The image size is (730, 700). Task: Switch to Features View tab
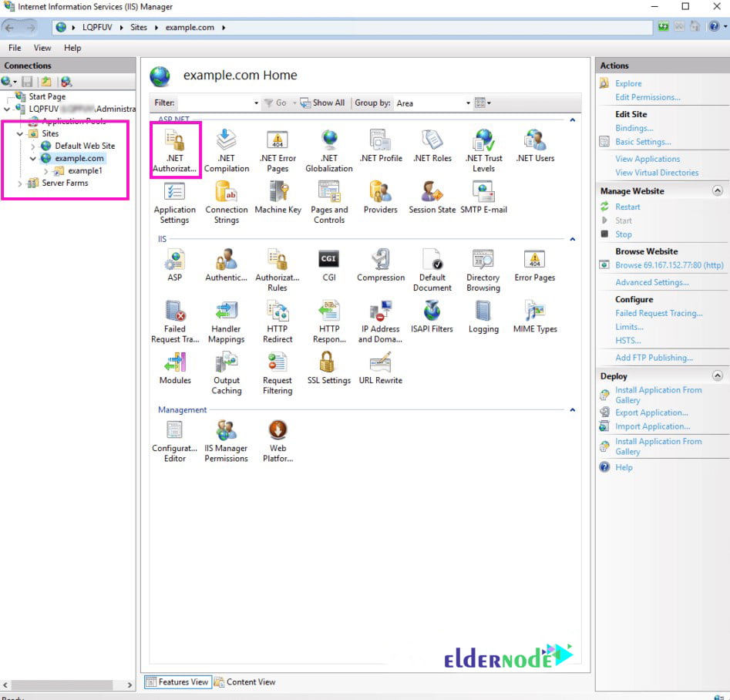[177, 682]
